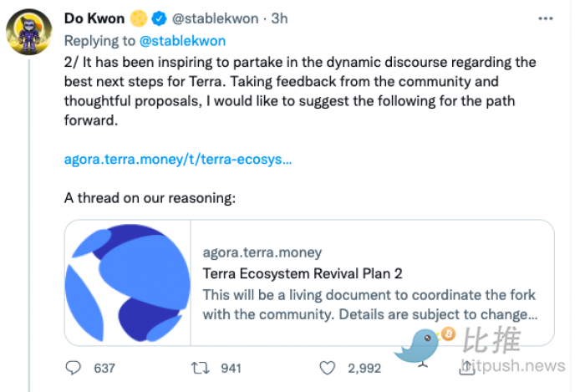
Task: Click the card description about living document
Action: 370,305
